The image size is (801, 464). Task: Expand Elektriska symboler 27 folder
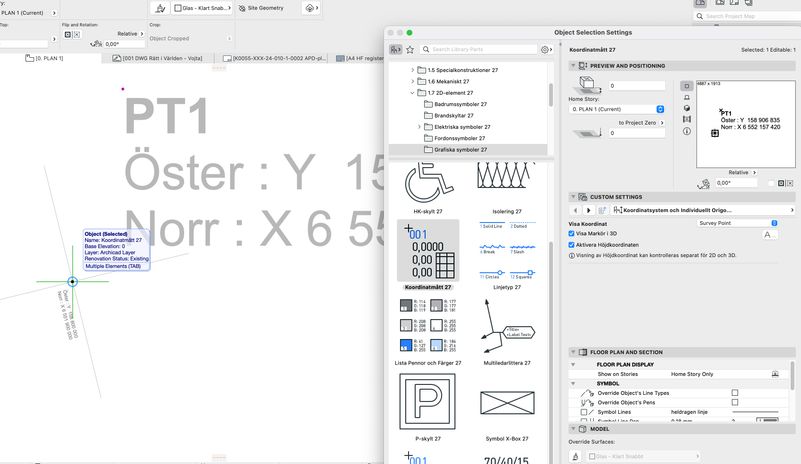tap(419, 127)
